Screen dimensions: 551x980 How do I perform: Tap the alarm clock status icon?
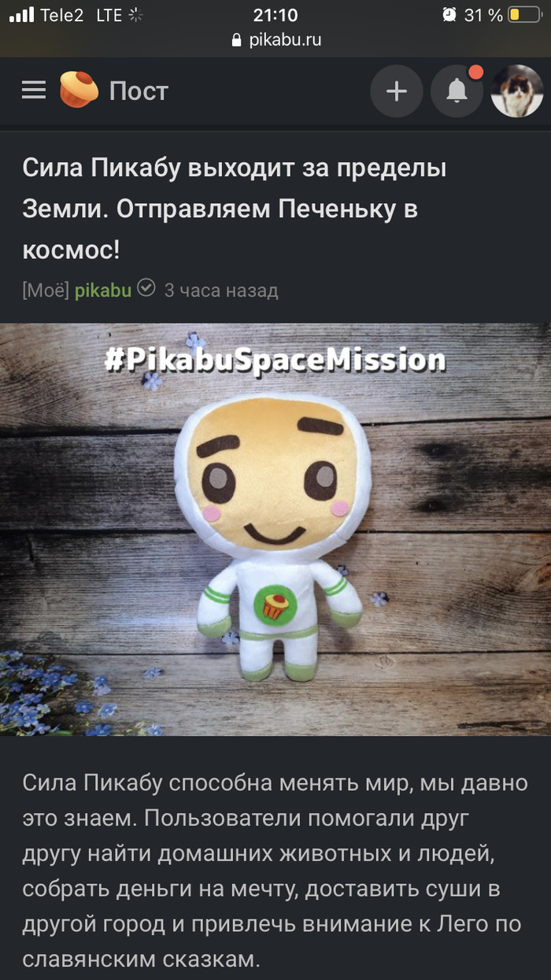coord(449,14)
